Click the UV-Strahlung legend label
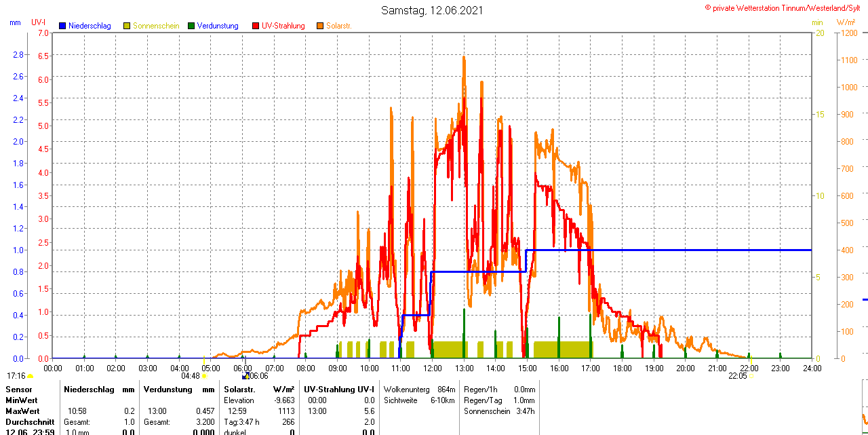 point(283,26)
